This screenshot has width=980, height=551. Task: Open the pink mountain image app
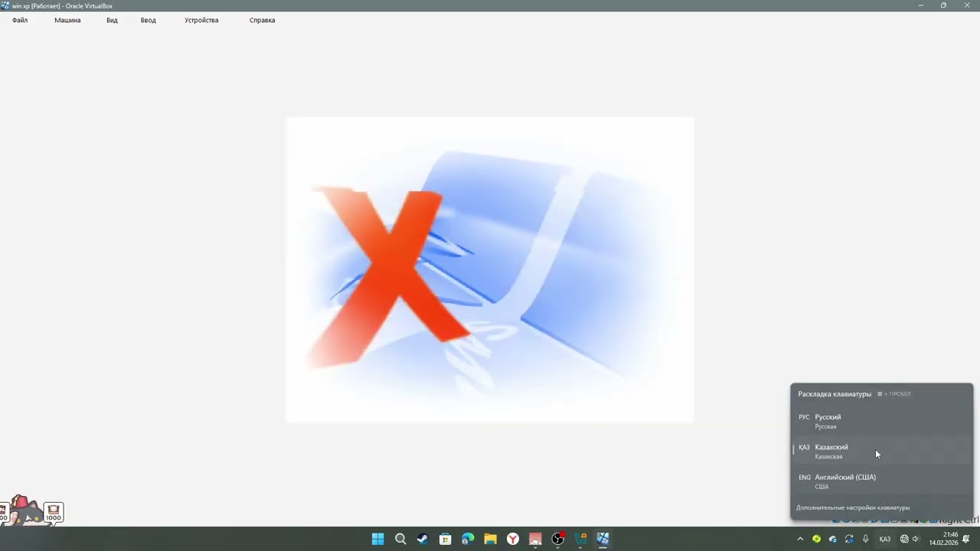(535, 539)
